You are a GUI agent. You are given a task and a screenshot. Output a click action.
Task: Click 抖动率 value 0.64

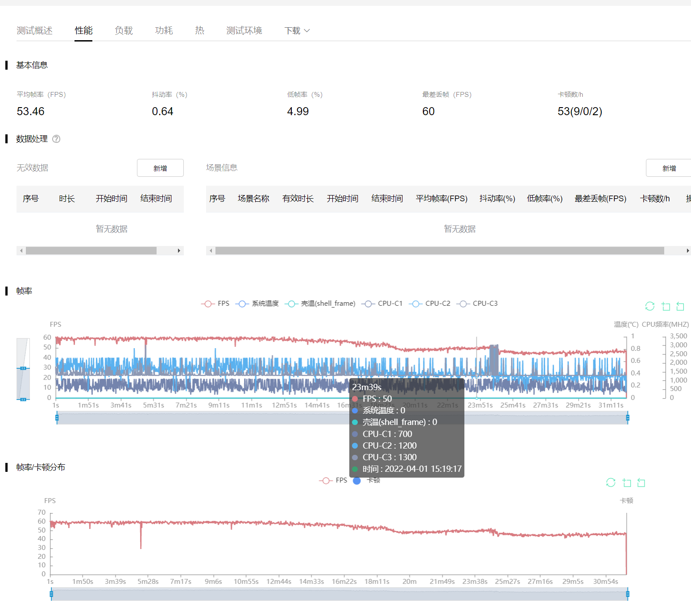[x=162, y=112]
